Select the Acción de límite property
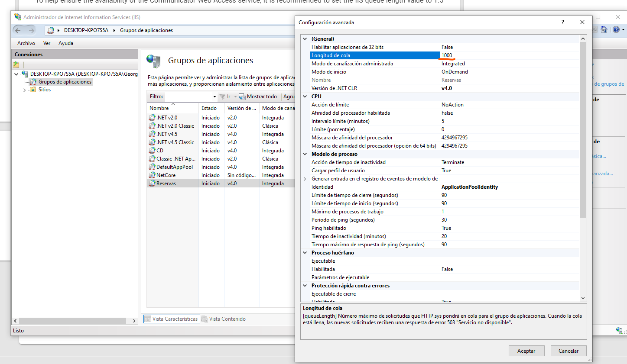This screenshot has width=627, height=364. tap(444, 105)
